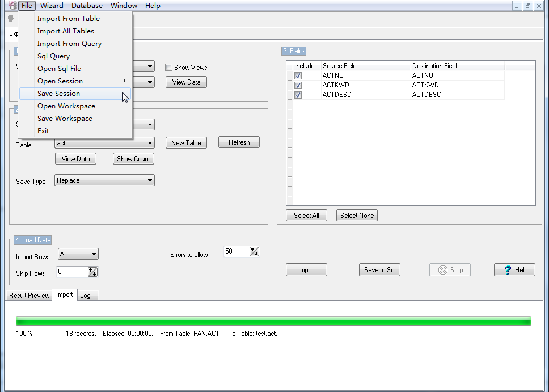The image size is (549, 392).
Task: Switch to the Log tab
Action: click(88, 296)
